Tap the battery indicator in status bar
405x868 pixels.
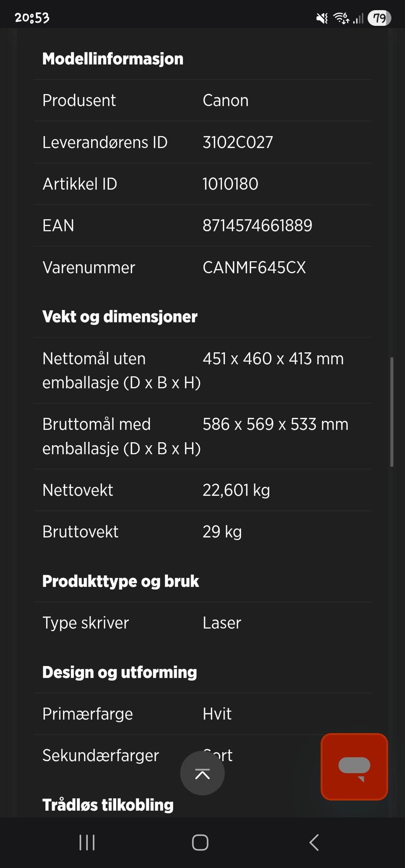pyautogui.click(x=379, y=18)
